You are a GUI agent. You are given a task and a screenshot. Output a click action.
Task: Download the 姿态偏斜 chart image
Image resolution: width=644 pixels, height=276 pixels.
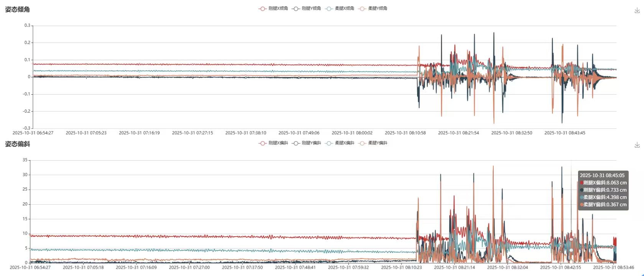click(x=637, y=145)
